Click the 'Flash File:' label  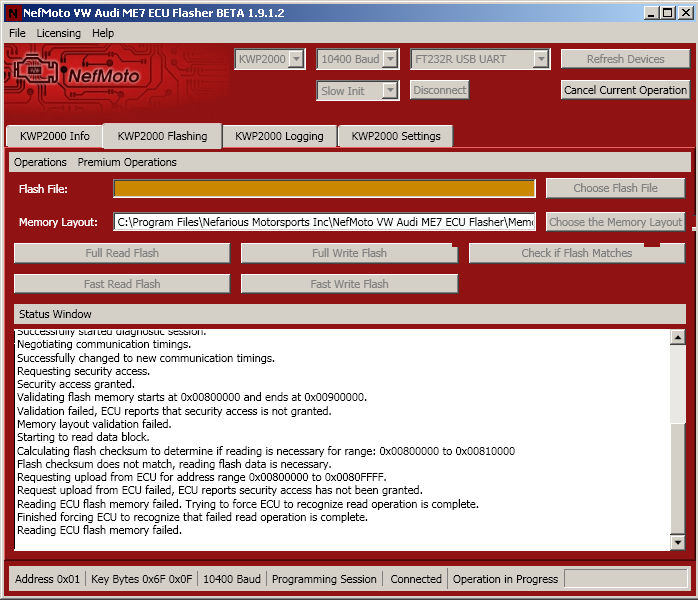point(43,189)
